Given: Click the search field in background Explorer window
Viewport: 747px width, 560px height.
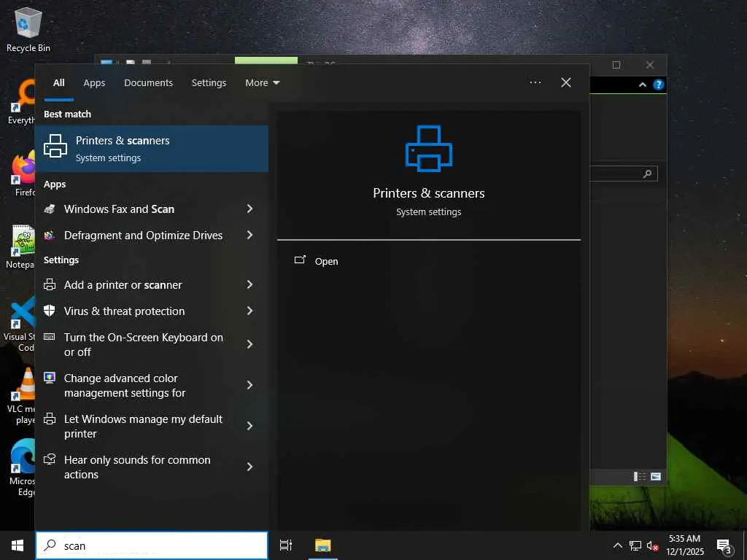Looking at the screenshot, I should pyautogui.click(x=624, y=174).
